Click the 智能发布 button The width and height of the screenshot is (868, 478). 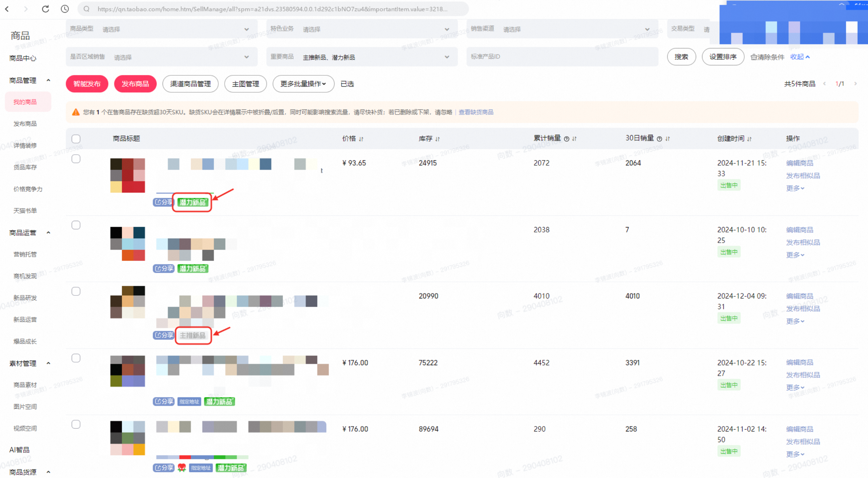[87, 84]
